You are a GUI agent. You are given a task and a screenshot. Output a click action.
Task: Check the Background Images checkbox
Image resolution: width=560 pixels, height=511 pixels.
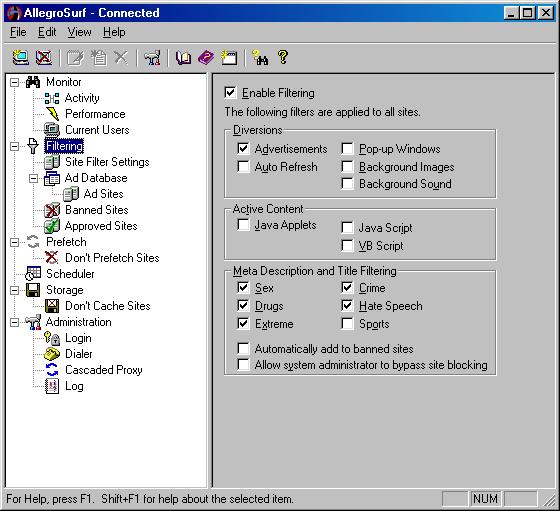347,166
